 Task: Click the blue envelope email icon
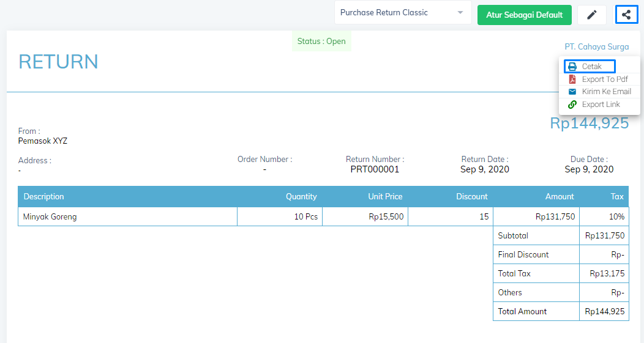pos(572,92)
